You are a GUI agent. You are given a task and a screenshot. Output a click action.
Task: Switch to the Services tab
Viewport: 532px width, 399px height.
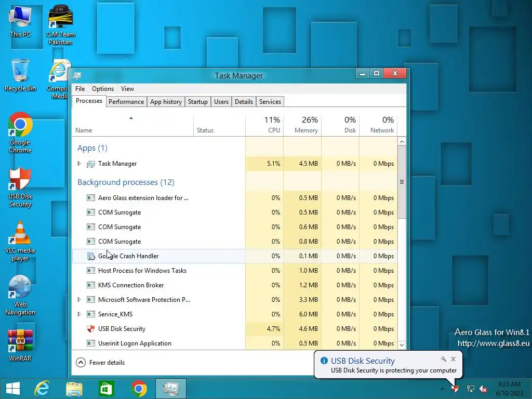click(270, 102)
